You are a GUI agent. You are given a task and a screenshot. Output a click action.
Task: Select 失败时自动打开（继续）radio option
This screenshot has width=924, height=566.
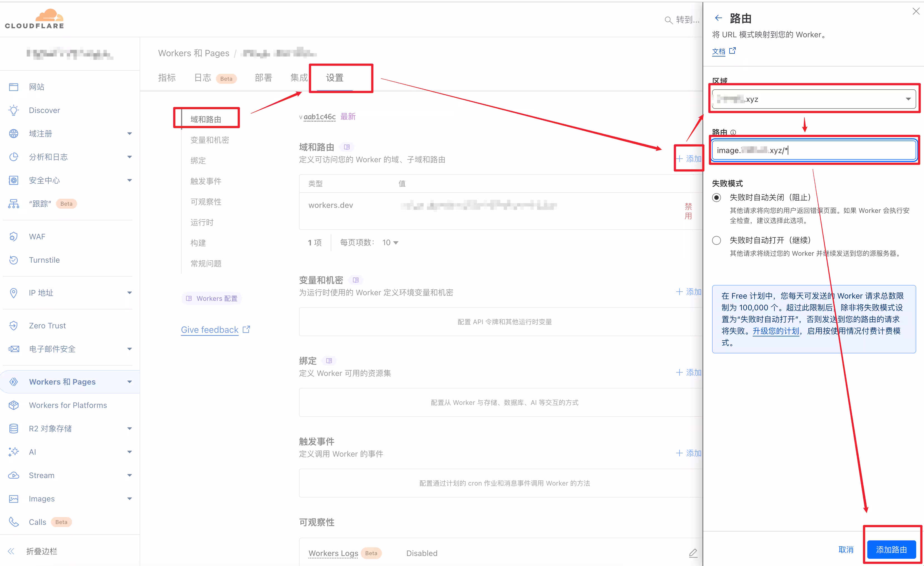[x=717, y=240]
